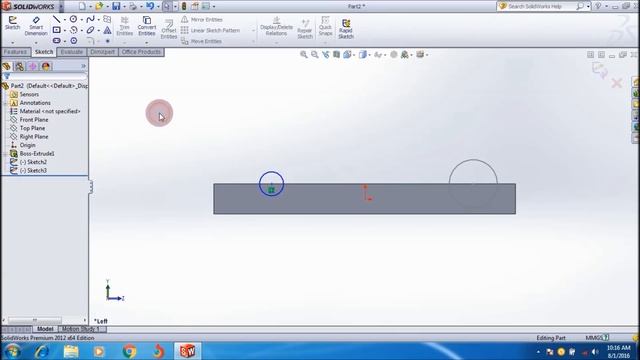Click the Sketch Fillet tool
Screen dimensions: 640x360
tap(90, 41)
